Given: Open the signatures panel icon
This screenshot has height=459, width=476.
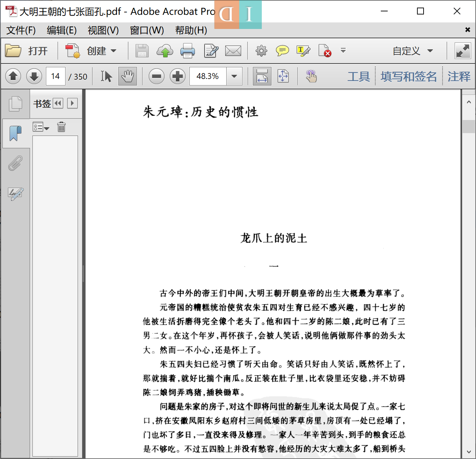Looking at the screenshot, I should pyautogui.click(x=16, y=193).
